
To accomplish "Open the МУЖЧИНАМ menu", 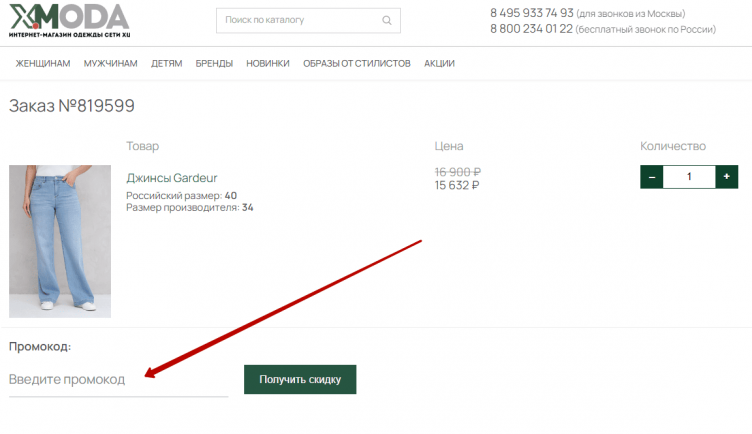I will point(110,63).
